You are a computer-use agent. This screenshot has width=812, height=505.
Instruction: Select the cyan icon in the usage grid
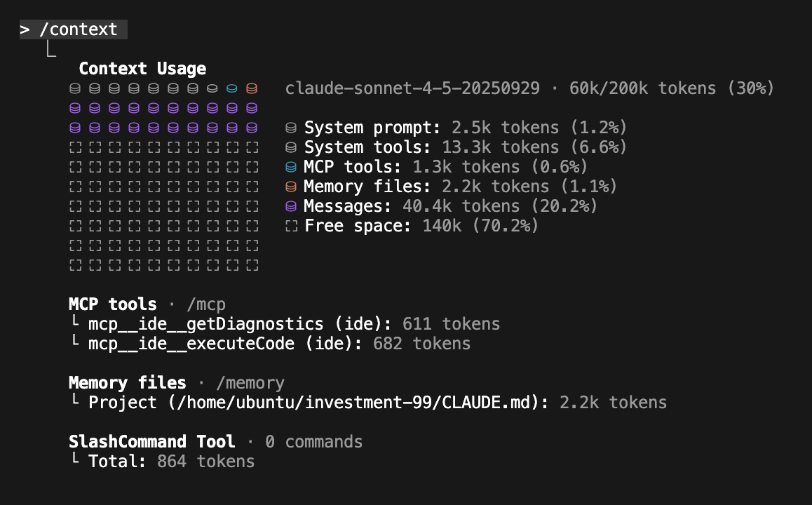(232, 89)
